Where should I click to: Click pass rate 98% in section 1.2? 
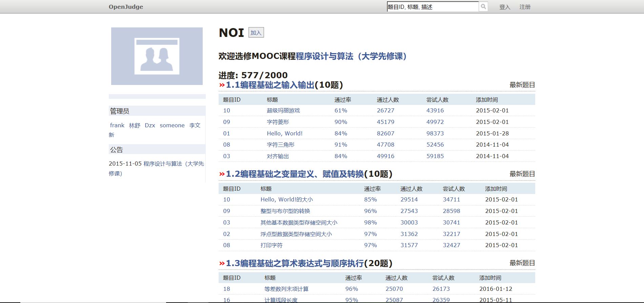click(370, 222)
